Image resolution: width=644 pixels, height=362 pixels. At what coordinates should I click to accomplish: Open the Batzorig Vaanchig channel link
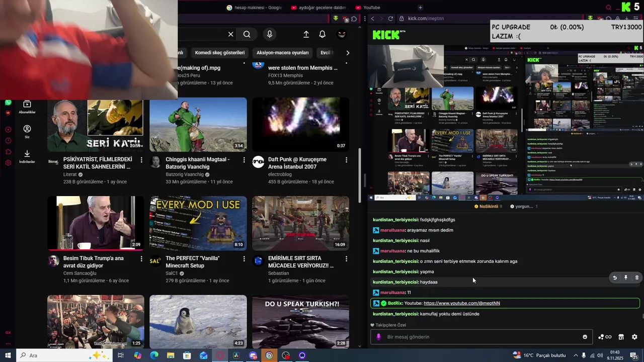[185, 174]
